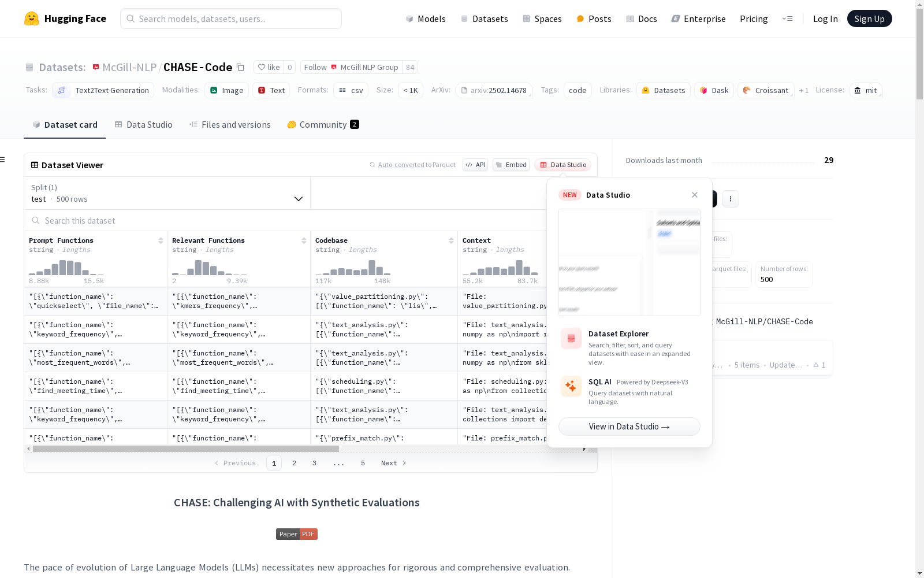Sort the Codebase column
Screen dimensions: 924x578
click(451, 240)
